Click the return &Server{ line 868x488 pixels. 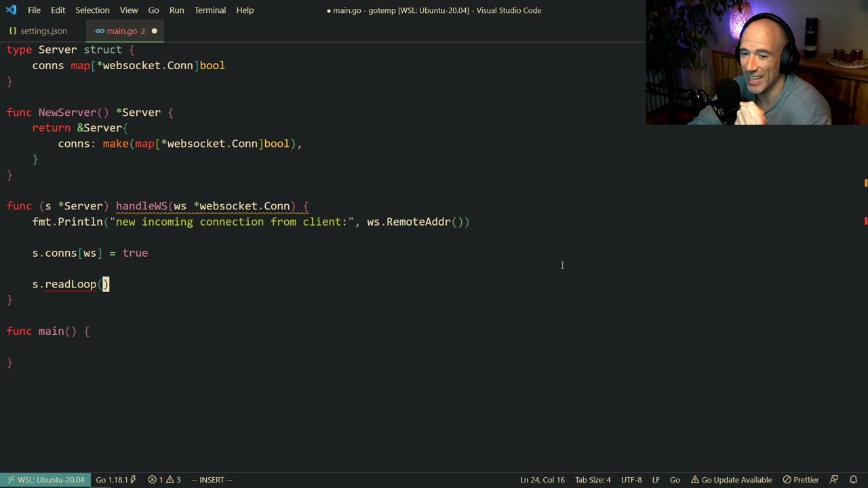tap(80, 128)
